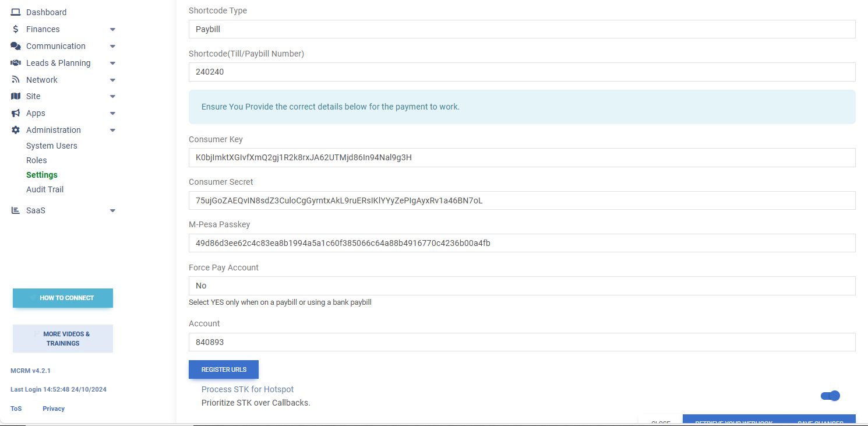
Task: Open the Force Pay Account dropdown
Action: [x=521, y=286]
